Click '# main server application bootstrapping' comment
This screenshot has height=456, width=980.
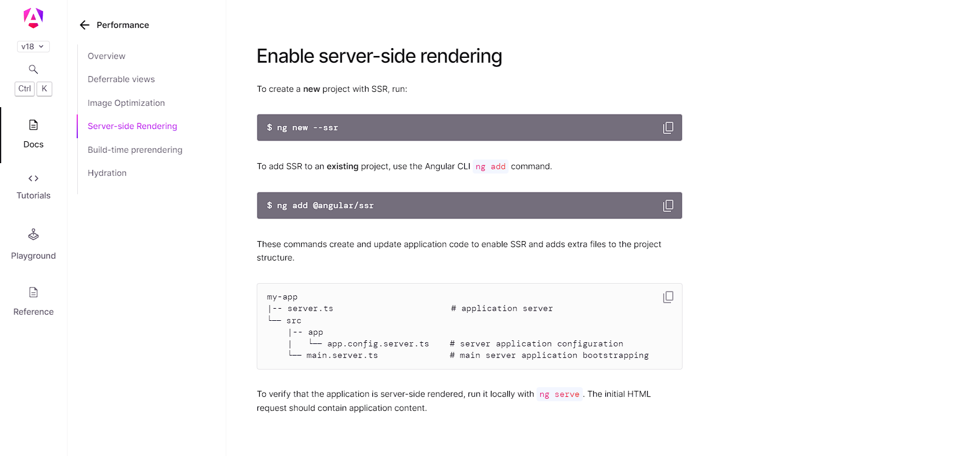pyautogui.click(x=549, y=356)
